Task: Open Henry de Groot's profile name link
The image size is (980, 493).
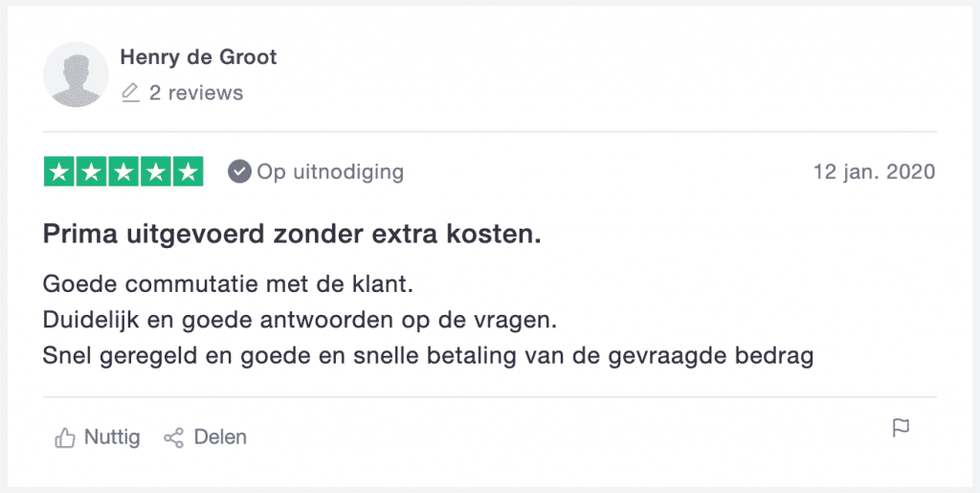Action: click(198, 57)
